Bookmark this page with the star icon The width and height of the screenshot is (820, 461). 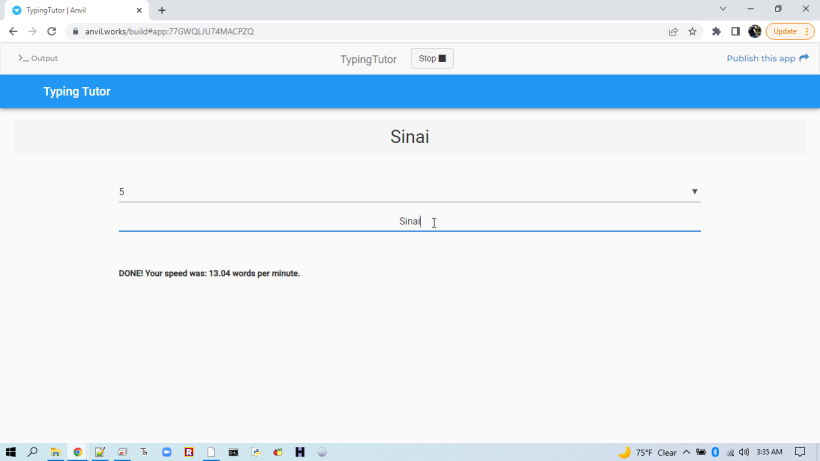[692, 31]
